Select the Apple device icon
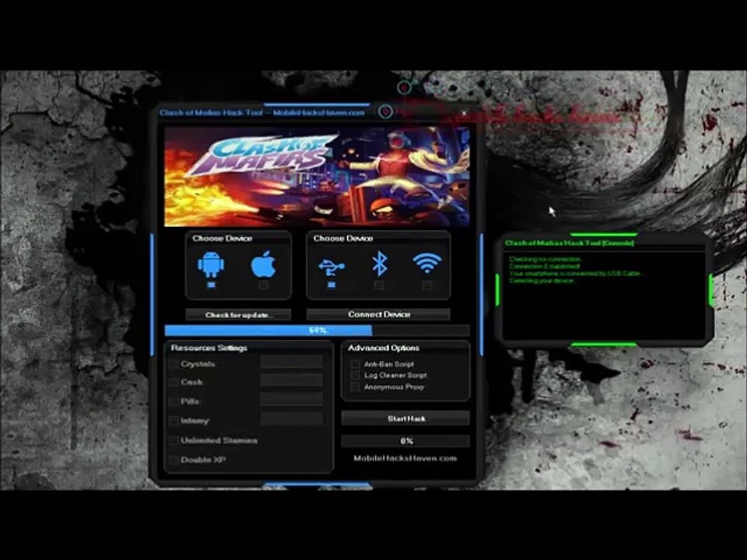The height and width of the screenshot is (560, 747). coord(264,264)
